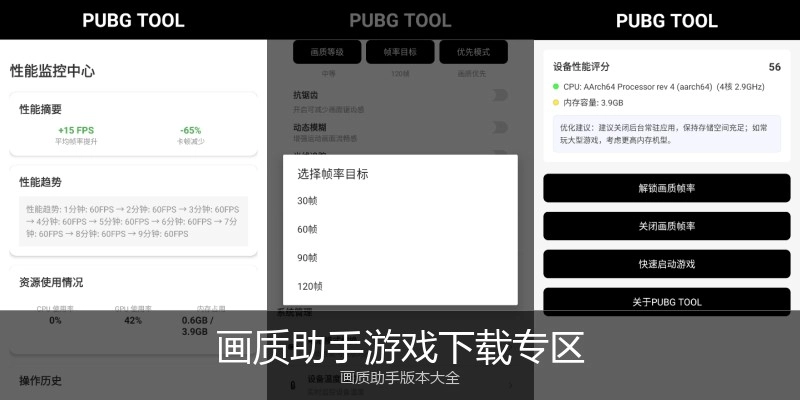Click the thermometer icon beside 设备温度
Viewport: 800px width, 400px height.
[x=293, y=384]
